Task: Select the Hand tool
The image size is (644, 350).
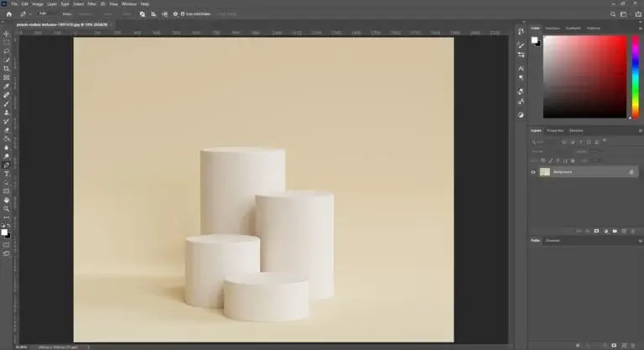Action: 7,200
